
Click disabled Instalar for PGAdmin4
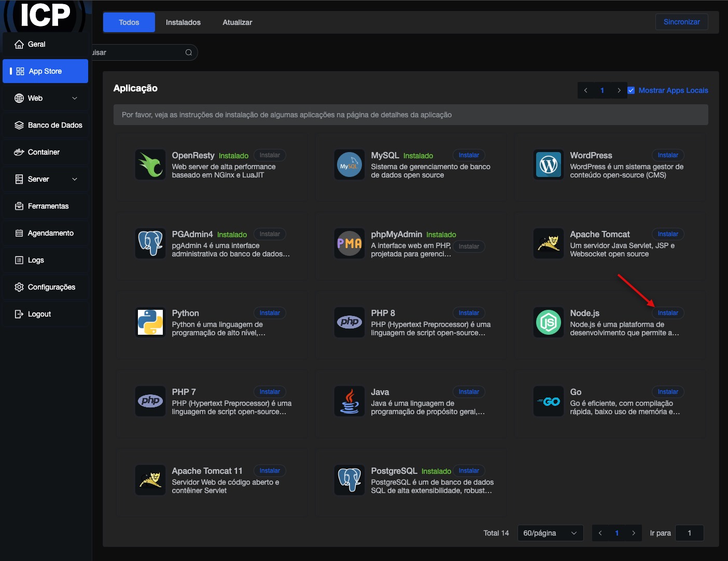coord(270,234)
